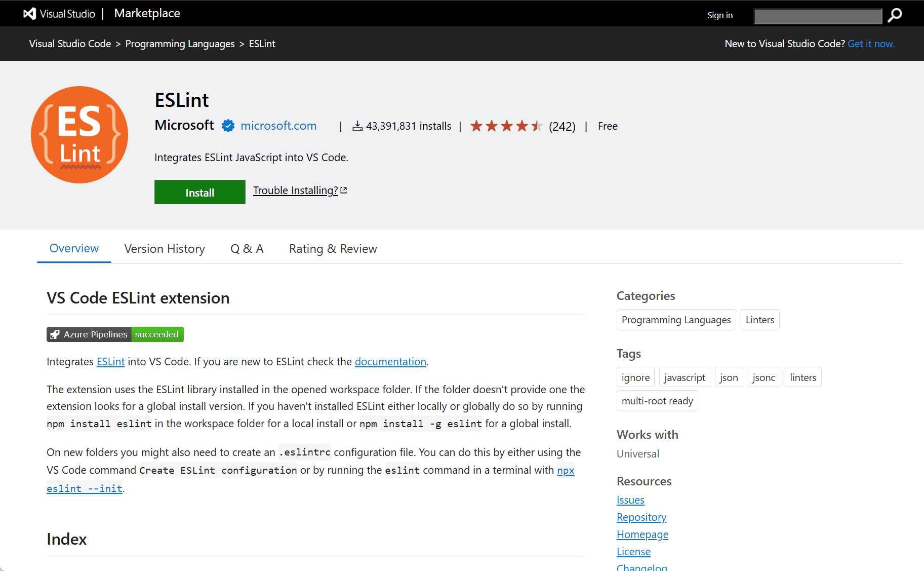Click the star rating icons

[506, 126]
